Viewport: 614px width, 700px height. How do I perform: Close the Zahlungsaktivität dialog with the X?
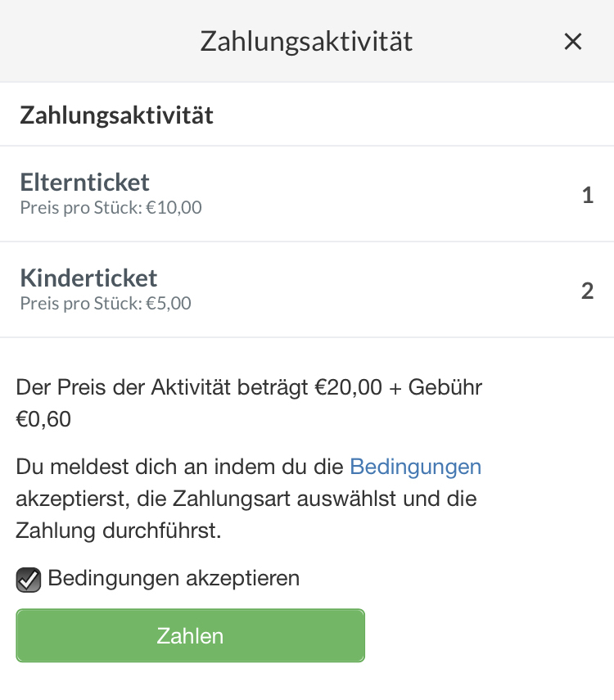tap(573, 42)
